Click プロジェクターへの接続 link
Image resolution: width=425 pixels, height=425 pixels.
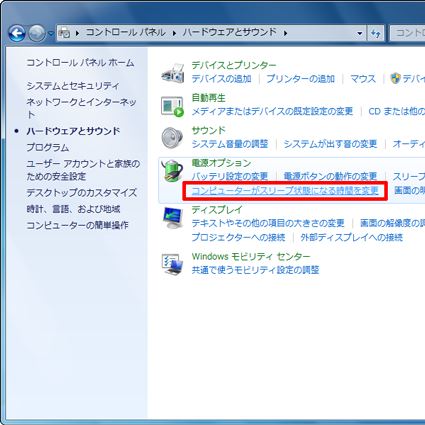click(x=238, y=237)
